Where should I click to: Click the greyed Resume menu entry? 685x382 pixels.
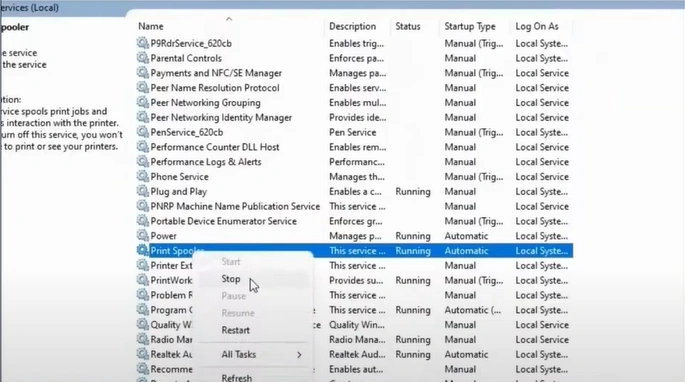point(238,313)
